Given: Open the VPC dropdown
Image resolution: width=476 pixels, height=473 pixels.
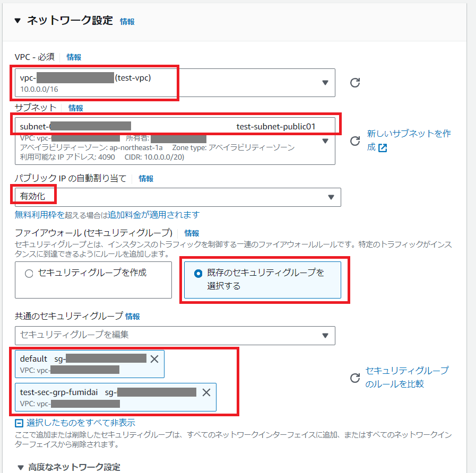Looking at the screenshot, I should click(x=325, y=83).
